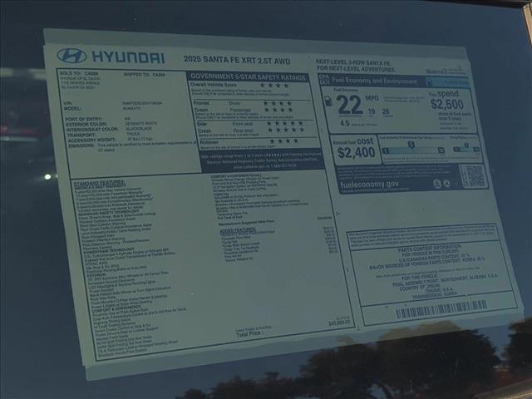Click the 'Side Crash' label
The height and width of the screenshot is (399, 532).
tap(204, 127)
